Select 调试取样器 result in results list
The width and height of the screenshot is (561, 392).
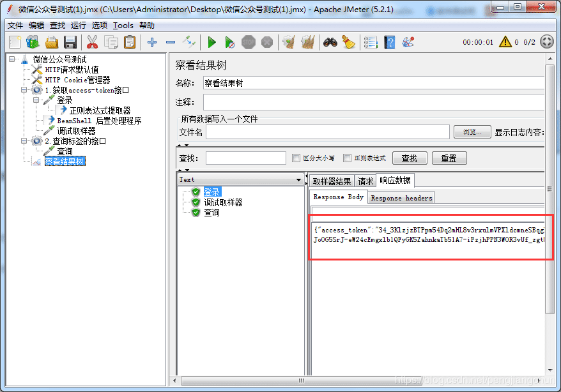click(223, 202)
